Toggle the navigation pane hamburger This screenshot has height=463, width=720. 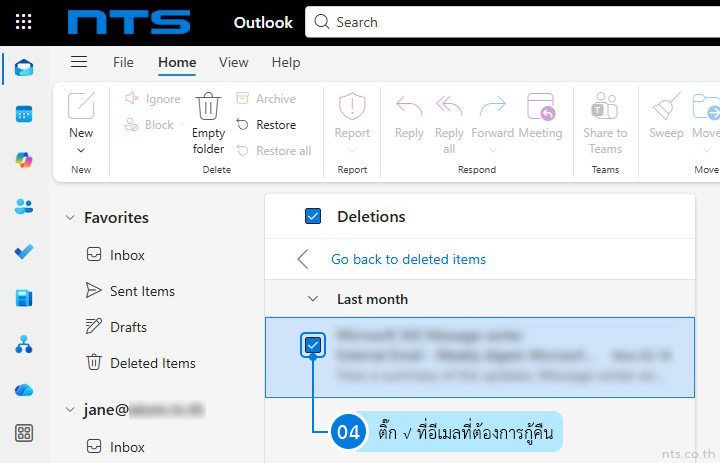79,62
